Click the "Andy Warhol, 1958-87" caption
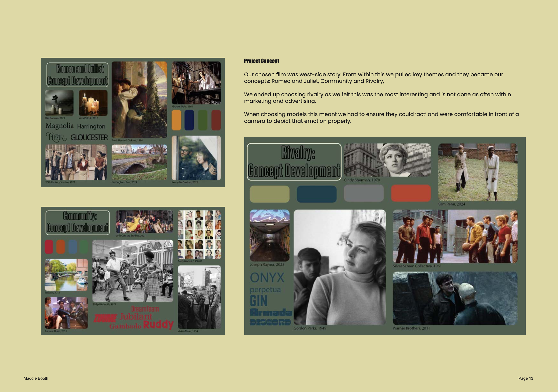558x392 pixels. tap(190, 261)
